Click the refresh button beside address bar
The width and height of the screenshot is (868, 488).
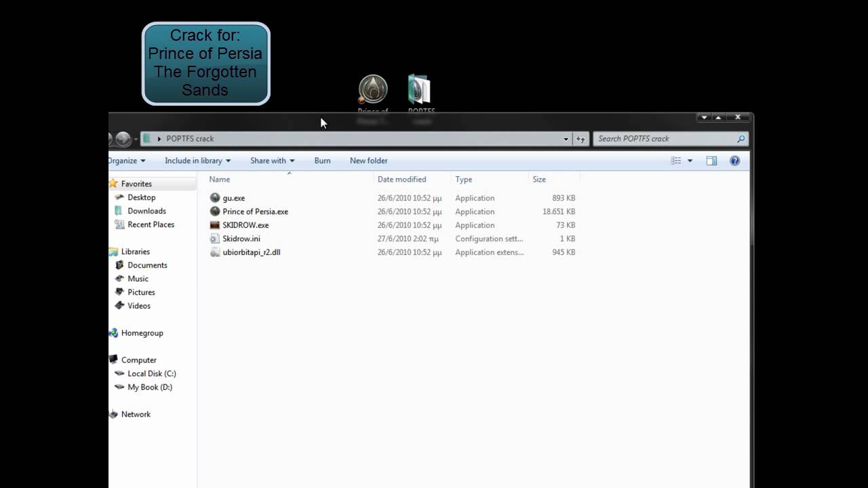[x=580, y=139]
